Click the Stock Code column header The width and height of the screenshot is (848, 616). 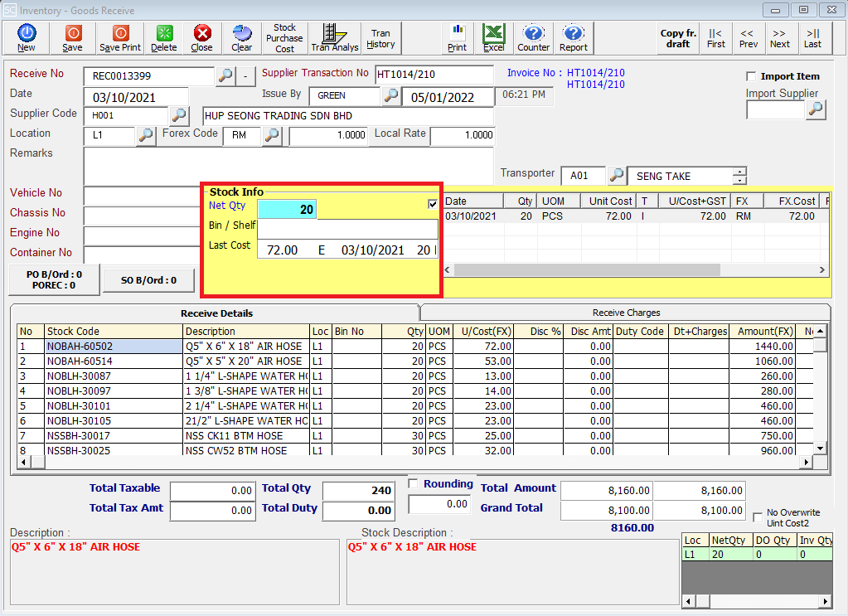(x=114, y=331)
